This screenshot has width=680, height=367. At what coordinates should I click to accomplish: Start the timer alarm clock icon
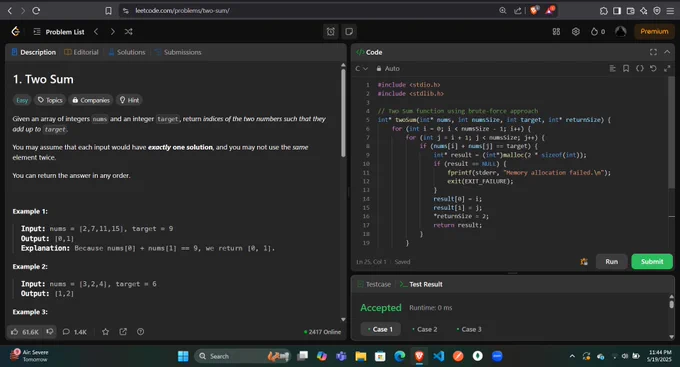click(x=330, y=32)
